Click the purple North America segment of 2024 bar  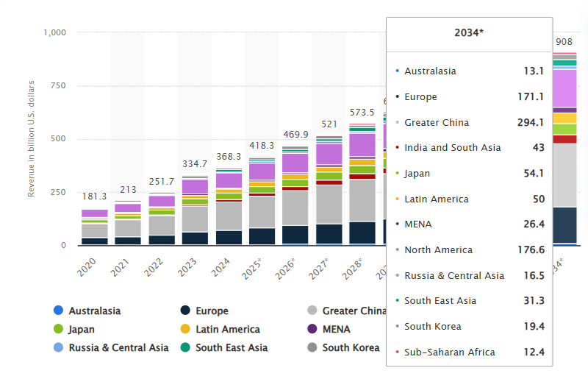click(x=229, y=180)
